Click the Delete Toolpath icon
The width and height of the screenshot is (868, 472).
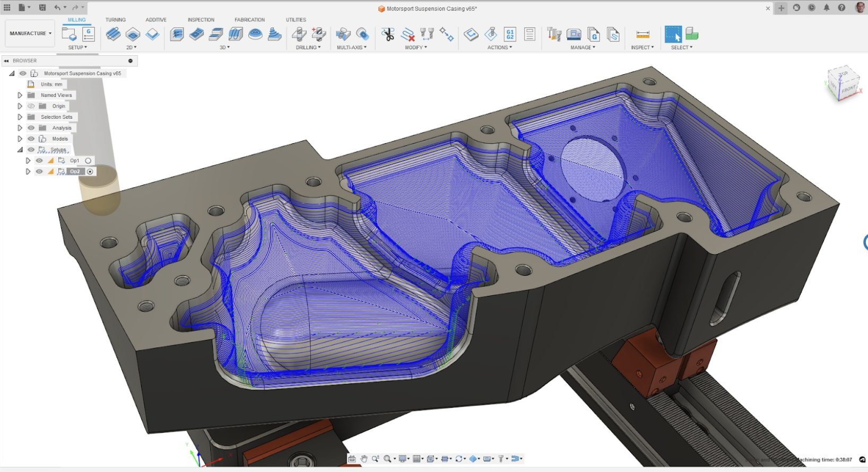point(407,34)
